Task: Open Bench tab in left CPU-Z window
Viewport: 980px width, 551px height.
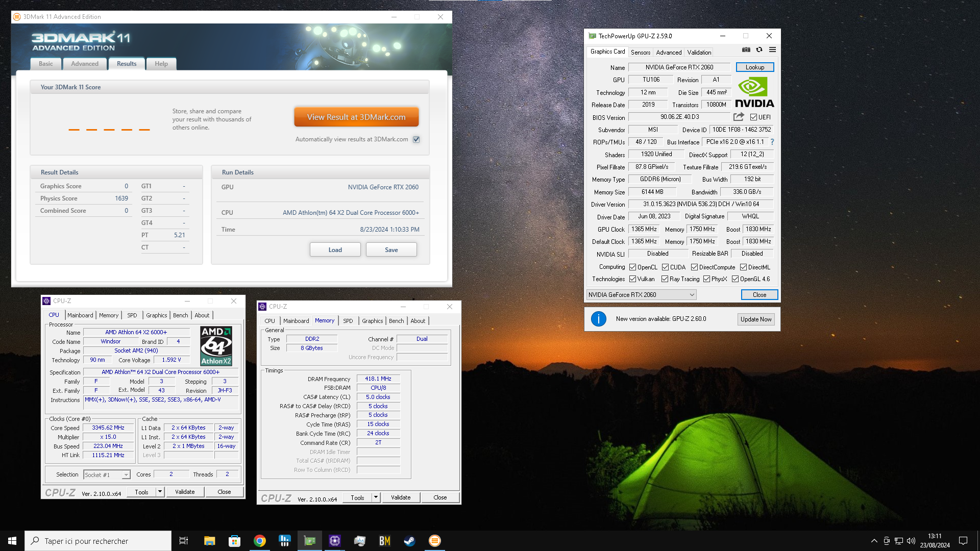Action: pos(180,315)
